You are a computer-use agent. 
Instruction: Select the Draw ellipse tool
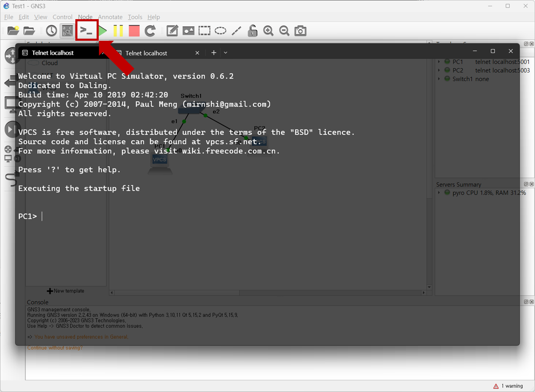click(x=220, y=31)
